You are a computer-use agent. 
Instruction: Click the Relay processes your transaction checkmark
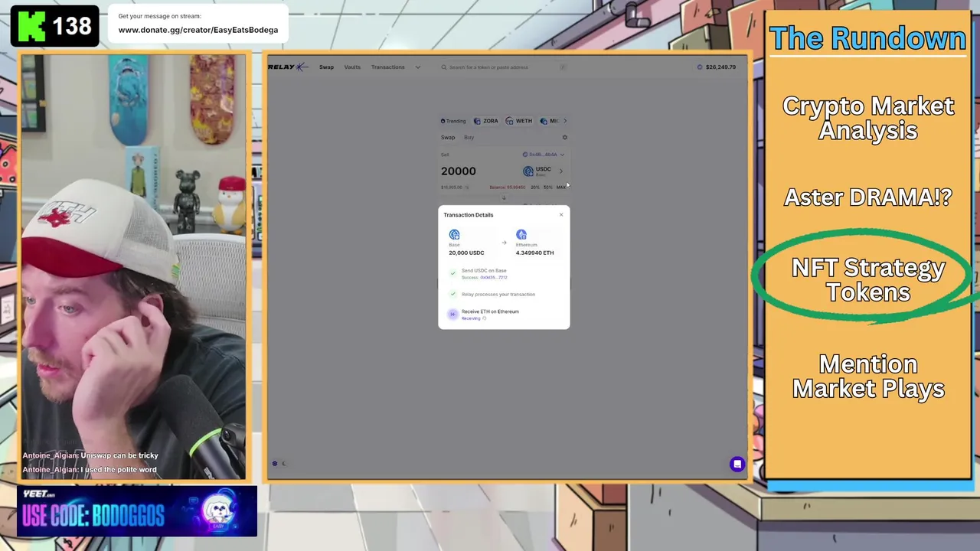click(x=452, y=294)
